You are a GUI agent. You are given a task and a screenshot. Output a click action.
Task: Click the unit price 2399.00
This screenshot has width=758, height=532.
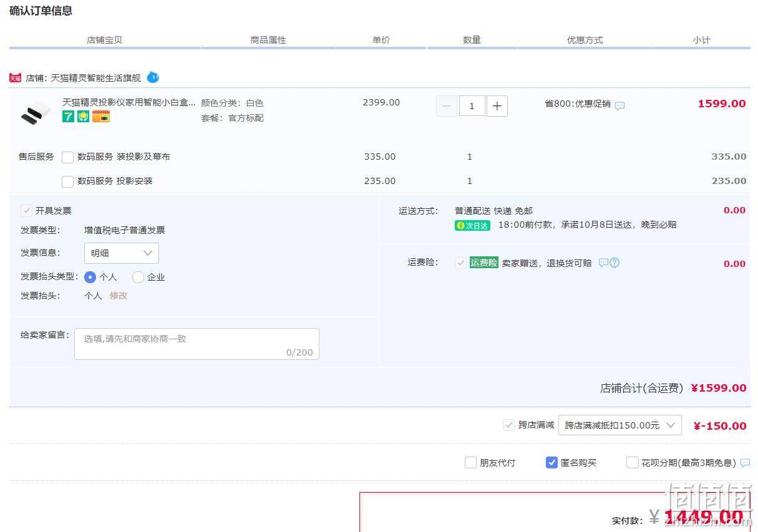tap(381, 102)
